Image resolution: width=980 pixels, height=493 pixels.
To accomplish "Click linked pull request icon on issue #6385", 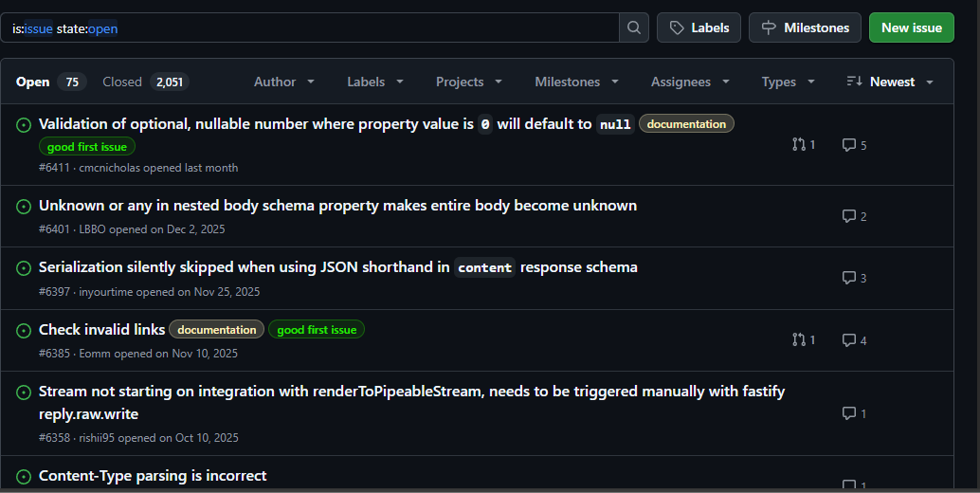I will 798,339.
